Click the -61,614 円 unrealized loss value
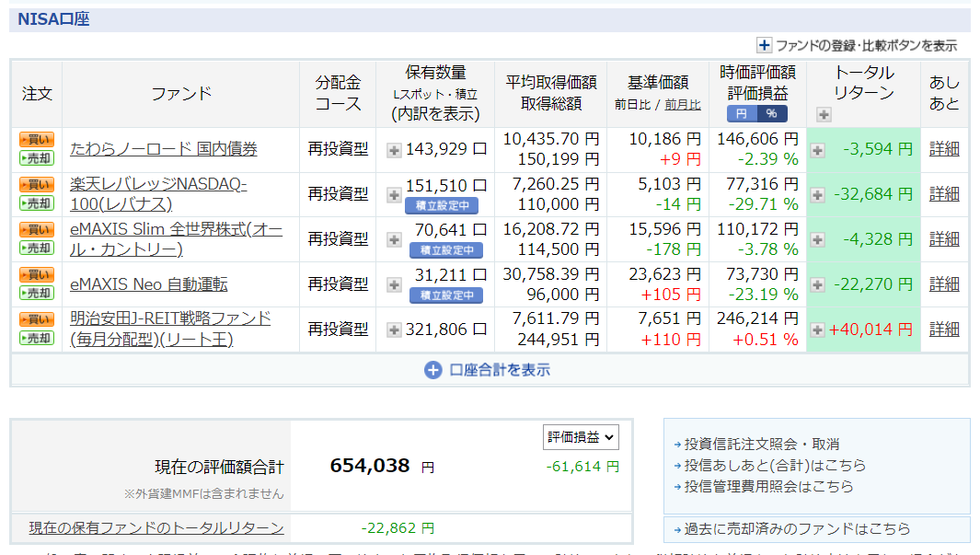The width and height of the screenshot is (980, 555). pyautogui.click(x=582, y=467)
